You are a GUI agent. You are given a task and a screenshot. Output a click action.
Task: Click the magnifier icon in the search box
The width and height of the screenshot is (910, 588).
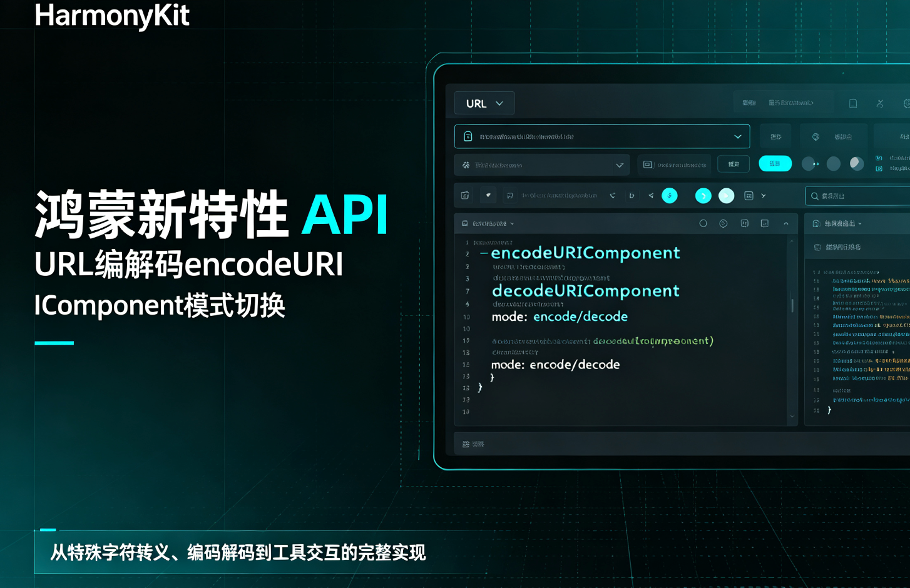pos(815,196)
